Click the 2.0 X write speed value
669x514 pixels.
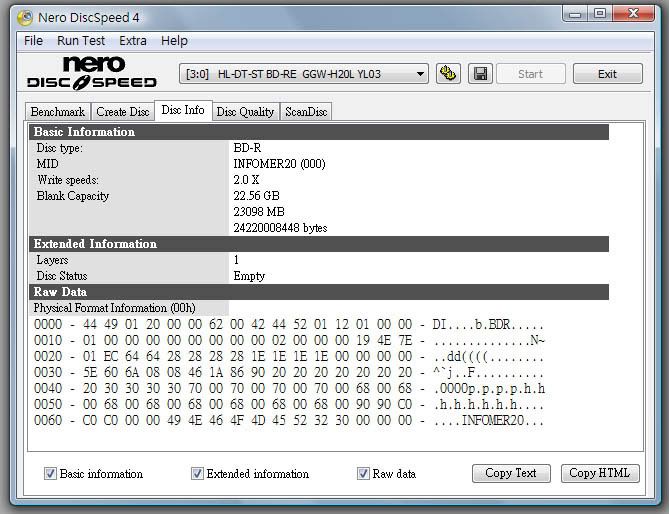tap(246, 180)
